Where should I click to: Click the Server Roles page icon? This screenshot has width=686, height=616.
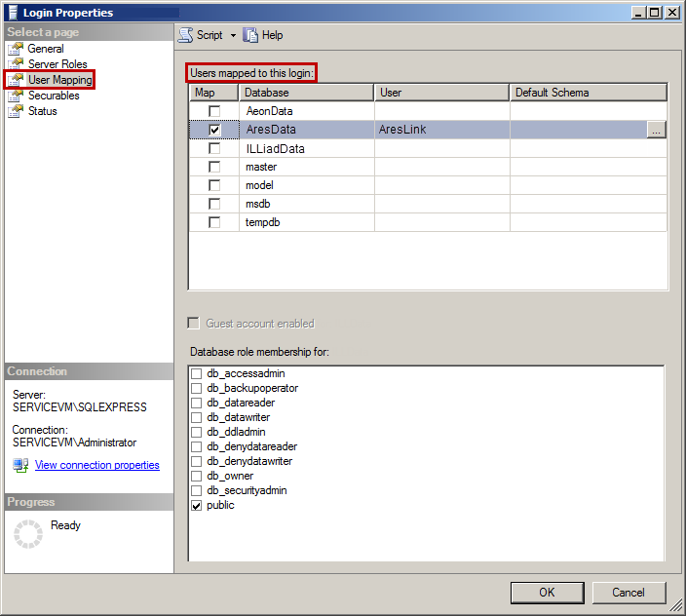16,64
